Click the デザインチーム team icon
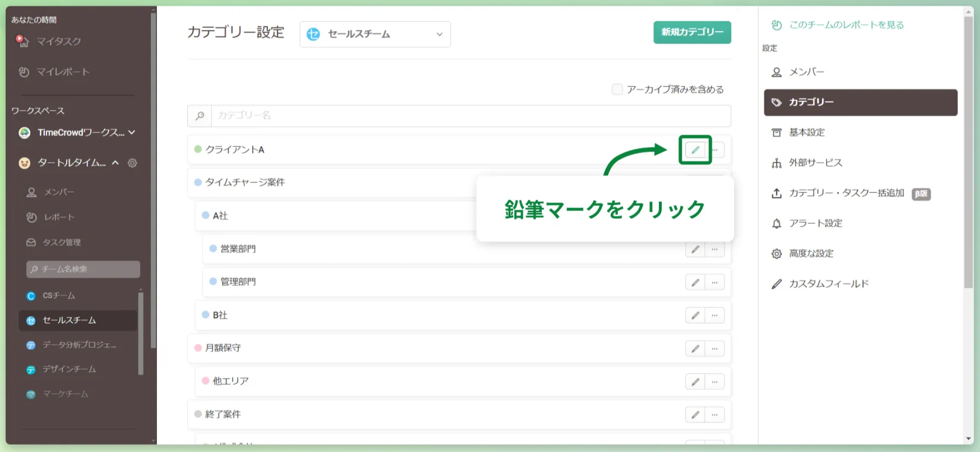Image resolution: width=980 pixels, height=452 pixels. tap(31, 370)
